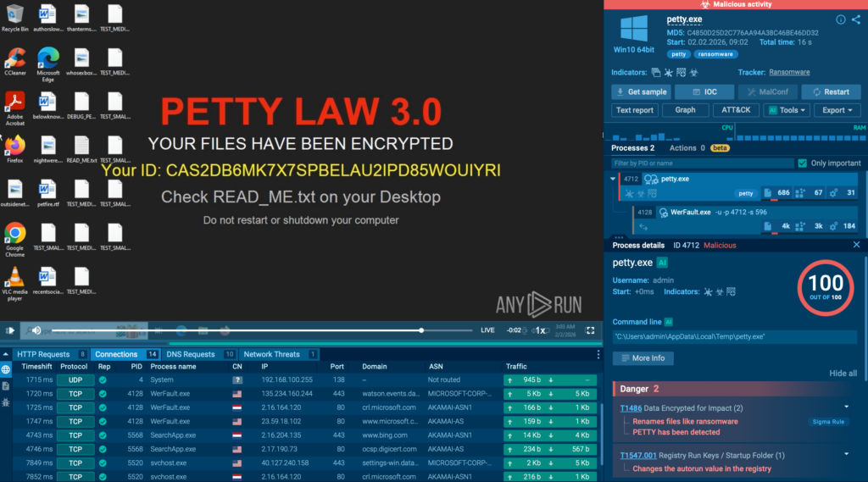The height and width of the screenshot is (482, 868).
Task: Select the WerFault.exe process row
Action: (x=747, y=219)
